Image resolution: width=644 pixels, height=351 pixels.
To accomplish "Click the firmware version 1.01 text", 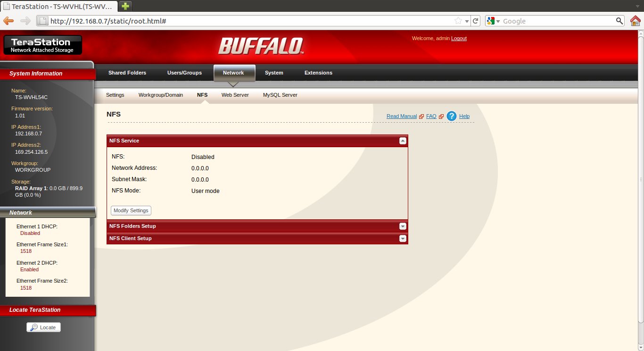I will coord(20,115).
